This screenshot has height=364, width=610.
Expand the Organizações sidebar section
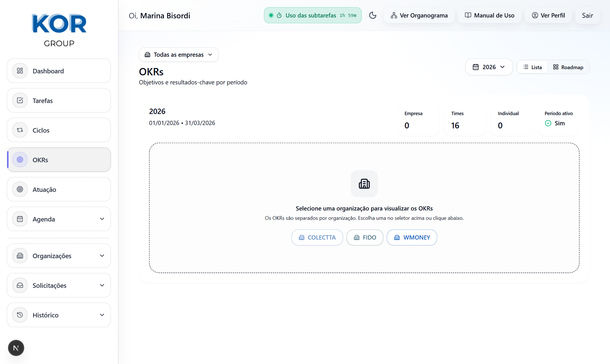[59, 256]
